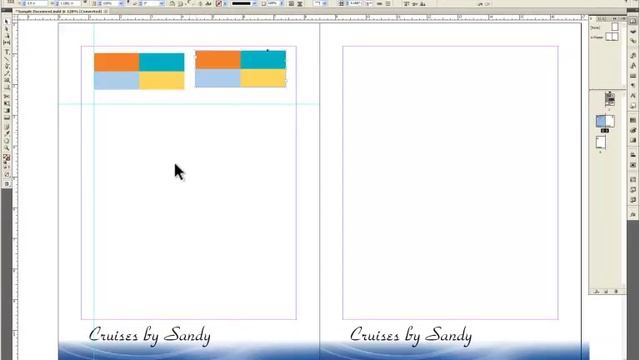Select the Line tool
Viewport: 640px width, 360px height.
coord(7,59)
